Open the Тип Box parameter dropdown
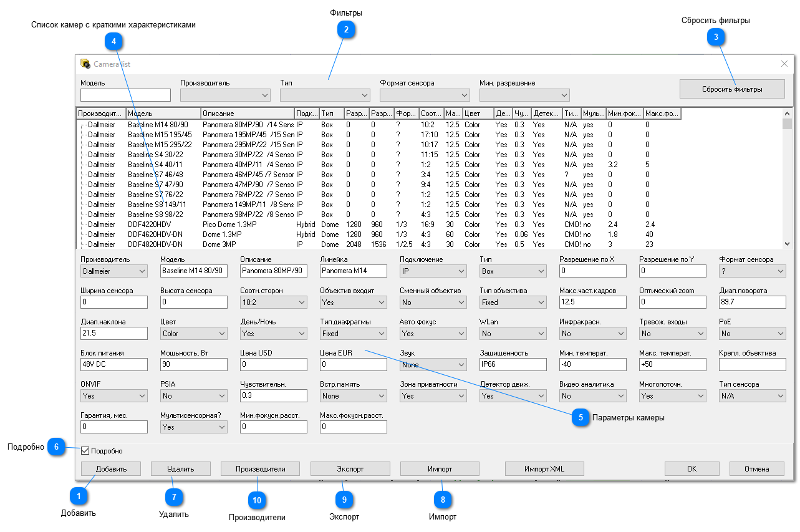This screenshot has height=532, width=800. 513,271
